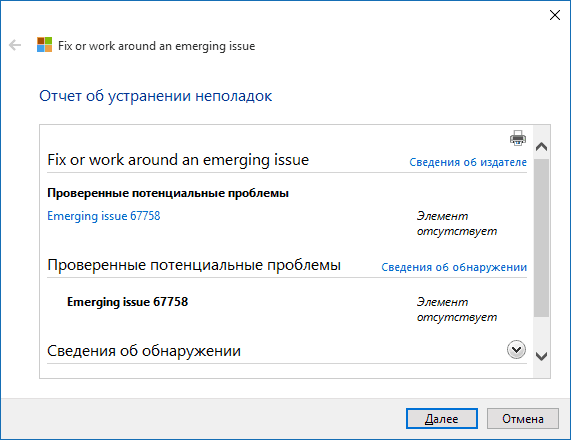Open Сведения об издателе link
Image resolution: width=571 pixels, height=440 pixels.
[468, 162]
